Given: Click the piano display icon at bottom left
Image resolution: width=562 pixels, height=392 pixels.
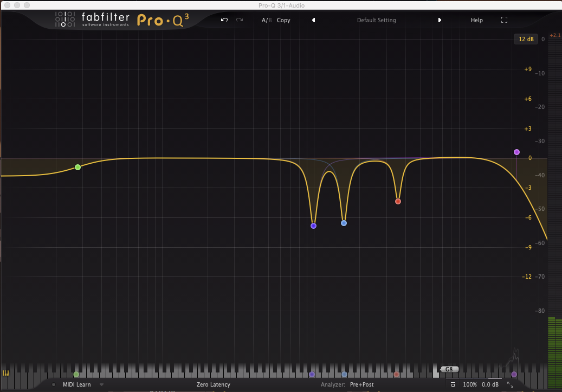Looking at the screenshot, I should point(7,373).
